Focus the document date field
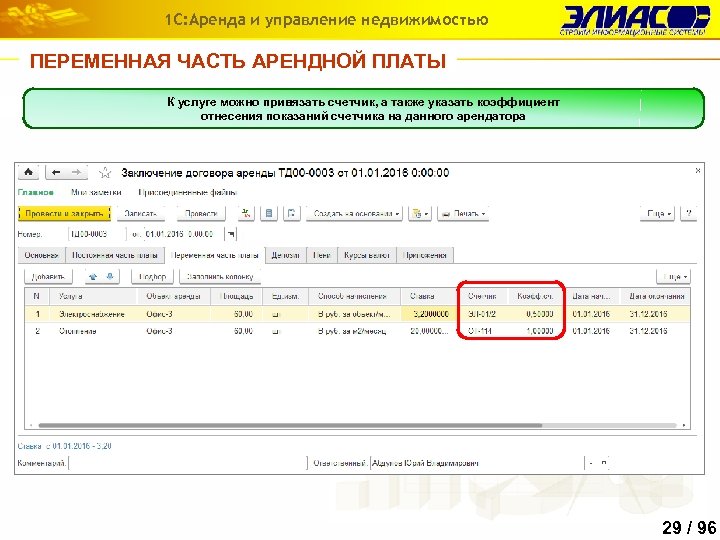The height and width of the screenshot is (540, 720). tap(184, 234)
